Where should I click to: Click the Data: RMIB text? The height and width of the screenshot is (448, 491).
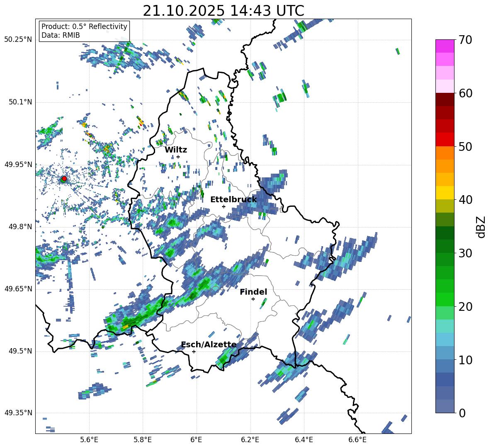[61, 35]
